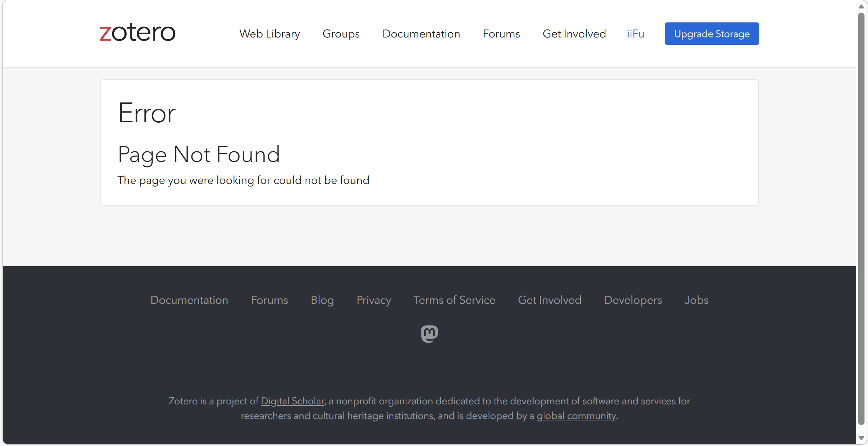The image size is (868, 446).
Task: Open the Mastodon icon in footer
Action: [x=429, y=334]
